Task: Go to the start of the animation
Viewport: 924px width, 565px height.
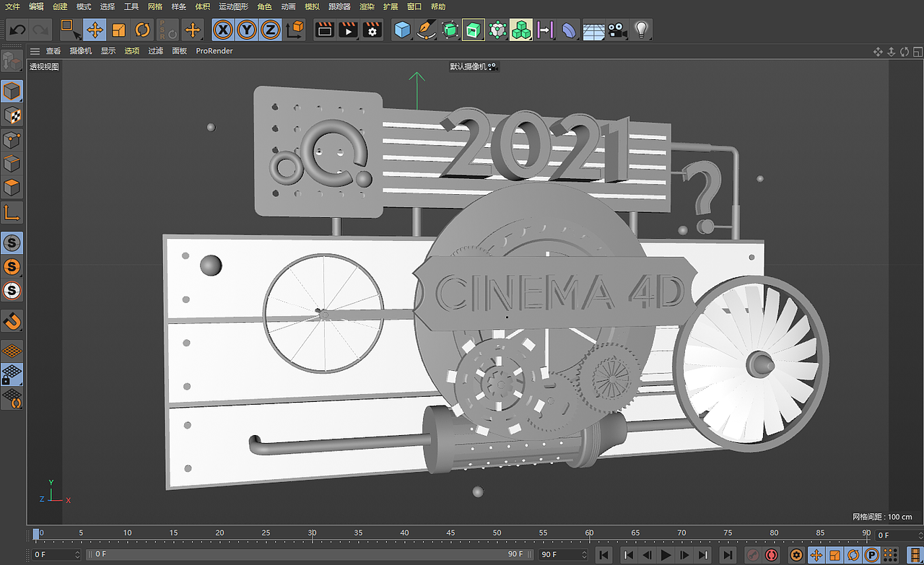Action: pyautogui.click(x=604, y=555)
